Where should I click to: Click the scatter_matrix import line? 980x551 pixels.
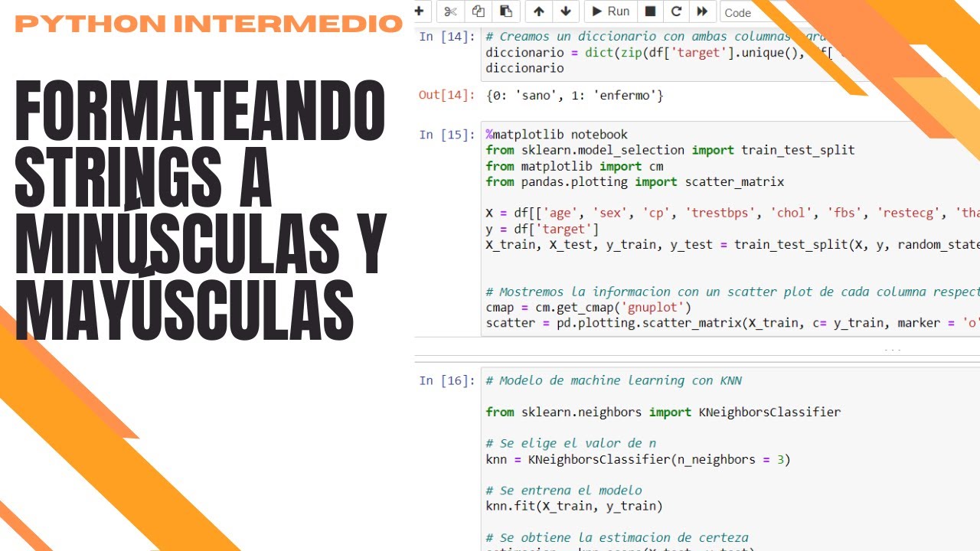point(635,181)
